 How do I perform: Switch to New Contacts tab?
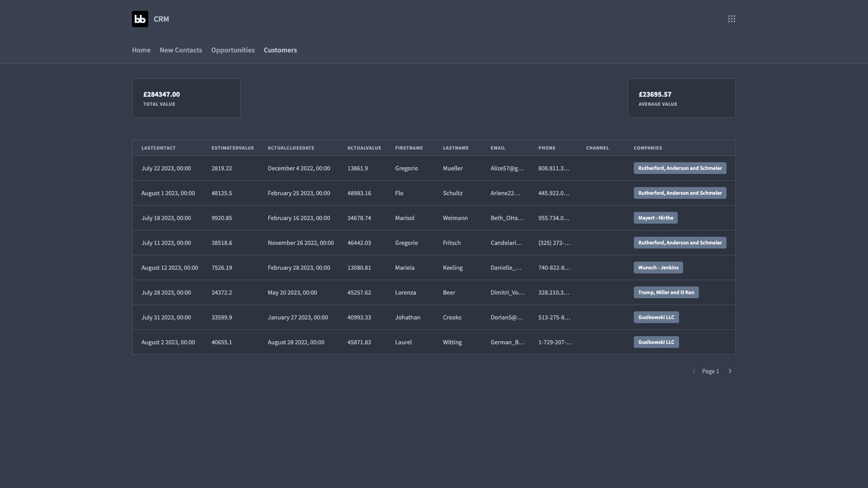(181, 50)
